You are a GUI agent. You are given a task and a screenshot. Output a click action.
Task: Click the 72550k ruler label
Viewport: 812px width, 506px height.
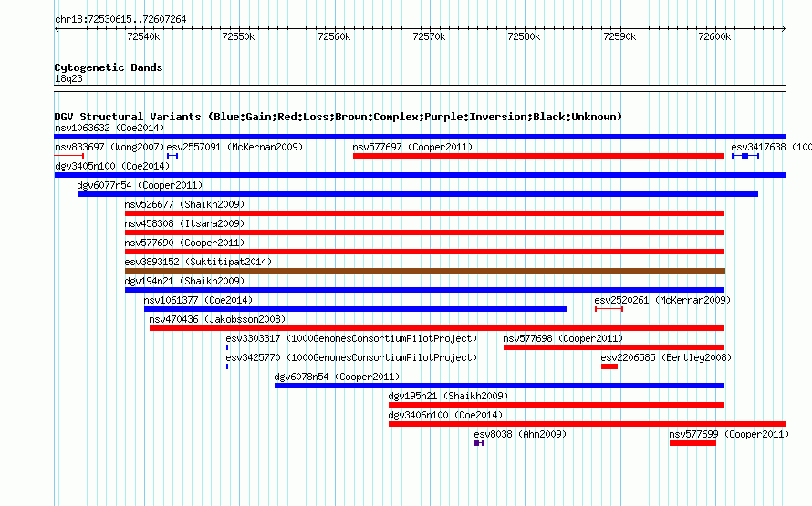(238, 36)
